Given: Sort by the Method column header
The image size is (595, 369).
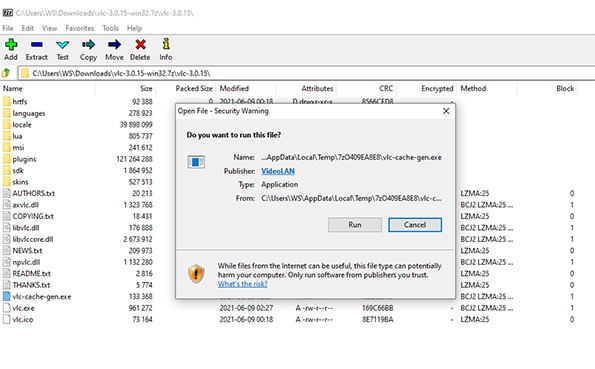Looking at the screenshot, I should click(x=473, y=88).
